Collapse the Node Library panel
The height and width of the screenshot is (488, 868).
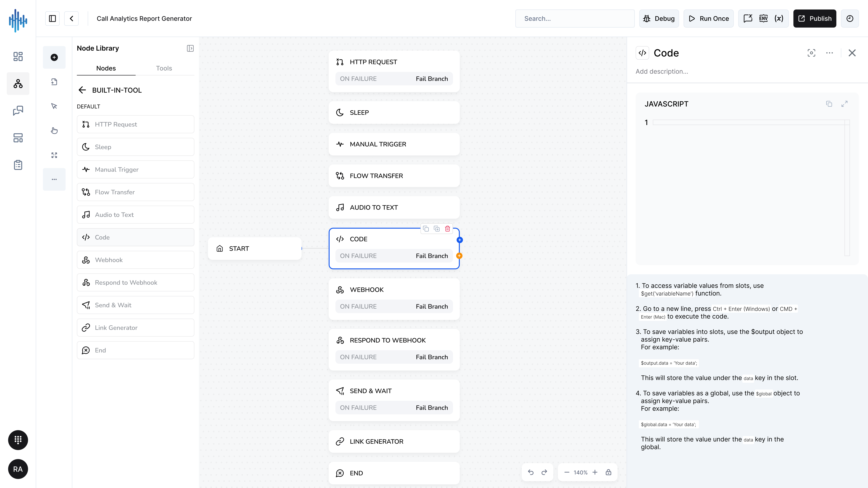pyautogui.click(x=190, y=48)
